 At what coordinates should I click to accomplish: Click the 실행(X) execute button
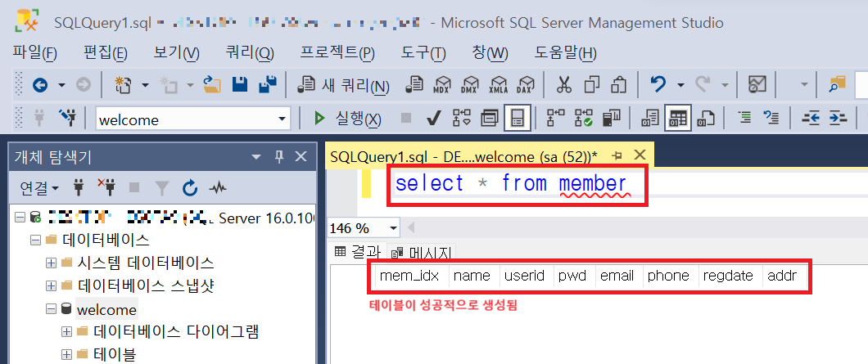point(348,118)
